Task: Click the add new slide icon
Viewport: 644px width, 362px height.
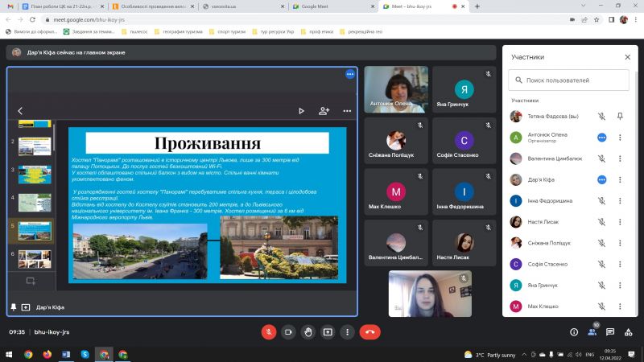Action: 31,281
